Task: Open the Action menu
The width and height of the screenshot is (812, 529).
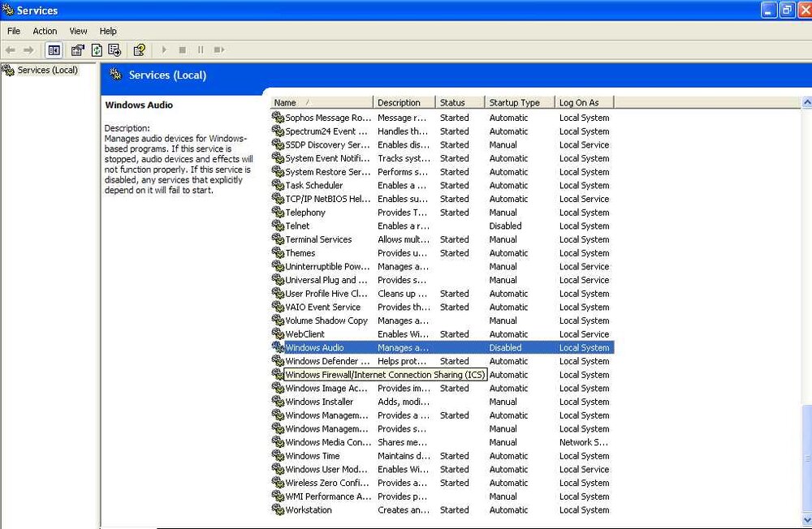Action: [45, 31]
